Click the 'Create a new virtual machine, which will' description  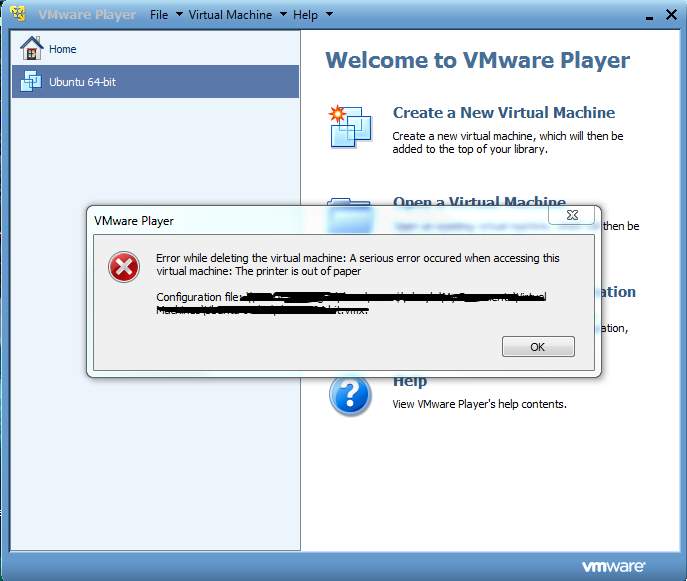click(x=508, y=142)
